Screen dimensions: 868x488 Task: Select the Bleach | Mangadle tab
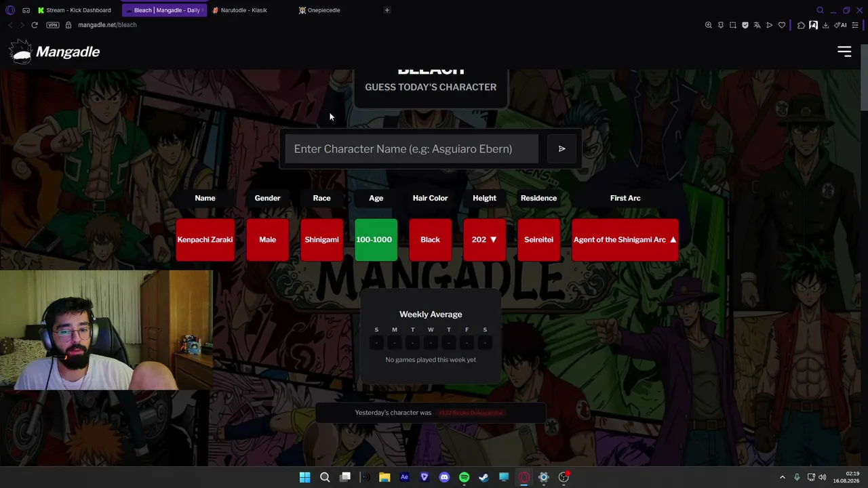point(163,10)
